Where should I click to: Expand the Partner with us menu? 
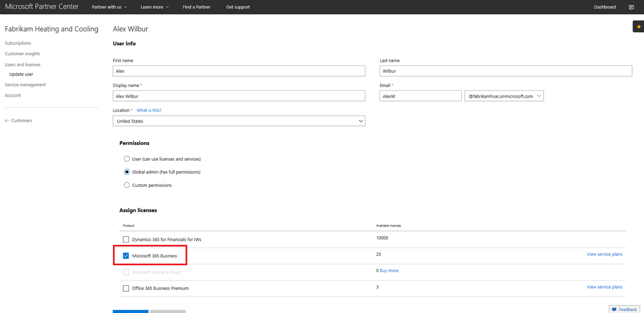click(x=110, y=7)
